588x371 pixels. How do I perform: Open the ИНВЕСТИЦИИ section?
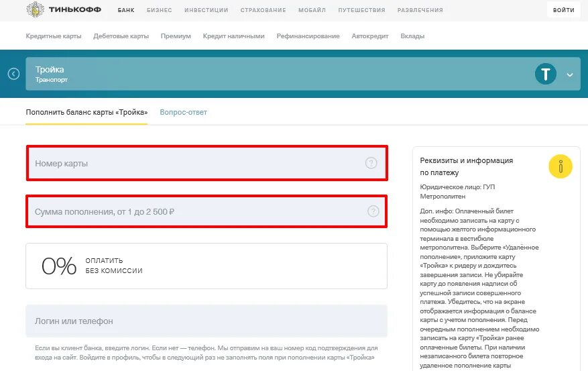click(207, 10)
